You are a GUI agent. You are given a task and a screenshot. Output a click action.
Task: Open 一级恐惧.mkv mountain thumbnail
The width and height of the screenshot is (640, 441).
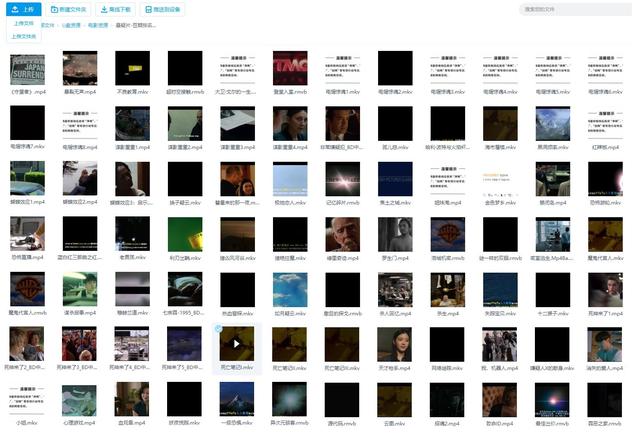pos(237,399)
